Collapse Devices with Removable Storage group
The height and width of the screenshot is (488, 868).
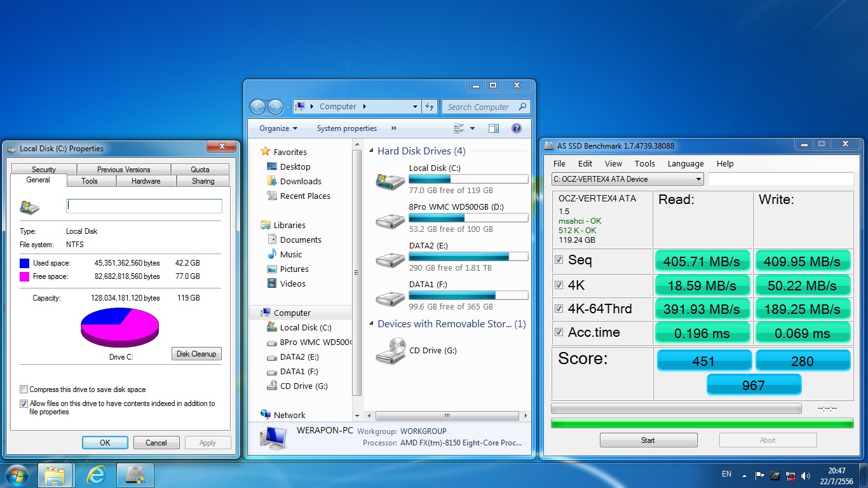372,324
